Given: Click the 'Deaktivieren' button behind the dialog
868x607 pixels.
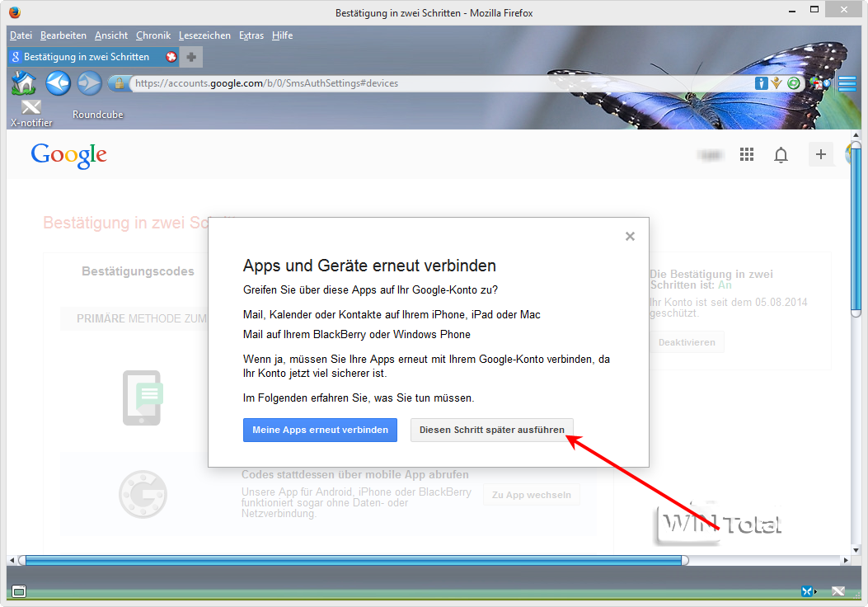Looking at the screenshot, I should point(687,342).
